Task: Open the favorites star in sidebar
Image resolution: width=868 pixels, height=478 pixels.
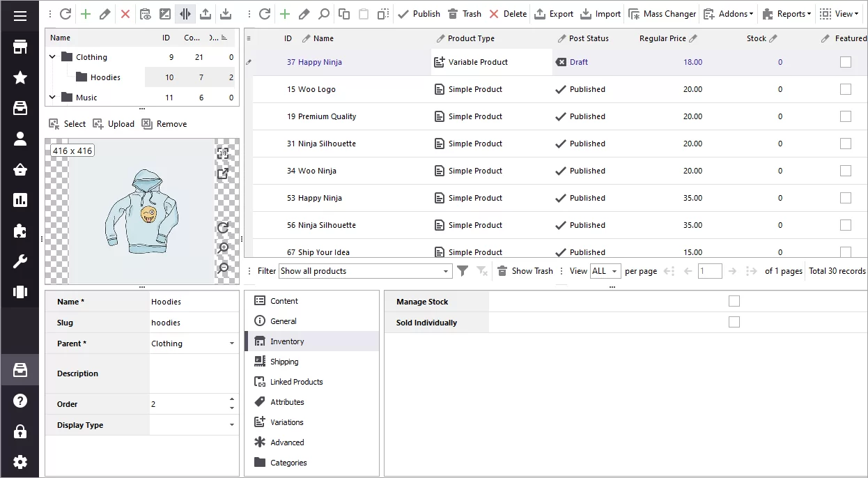Action: click(20, 77)
